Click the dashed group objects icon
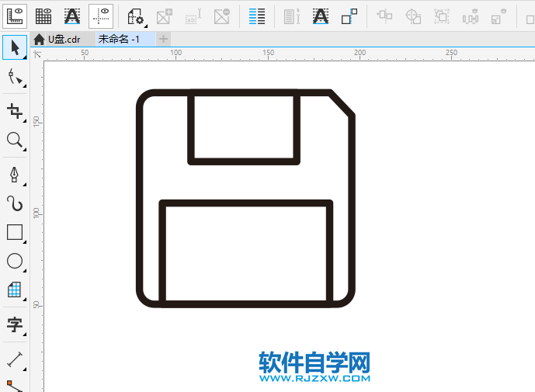The height and width of the screenshot is (392, 535). click(x=442, y=16)
